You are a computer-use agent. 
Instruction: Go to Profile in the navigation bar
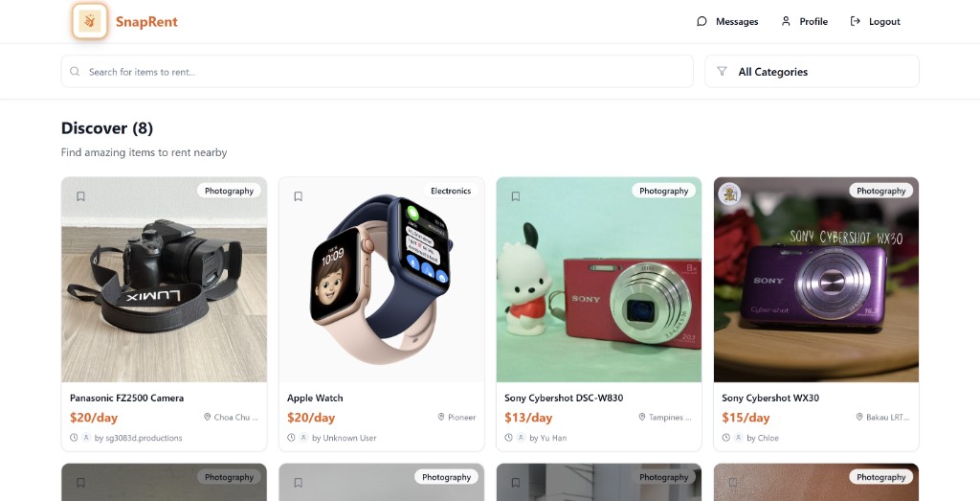813,21
